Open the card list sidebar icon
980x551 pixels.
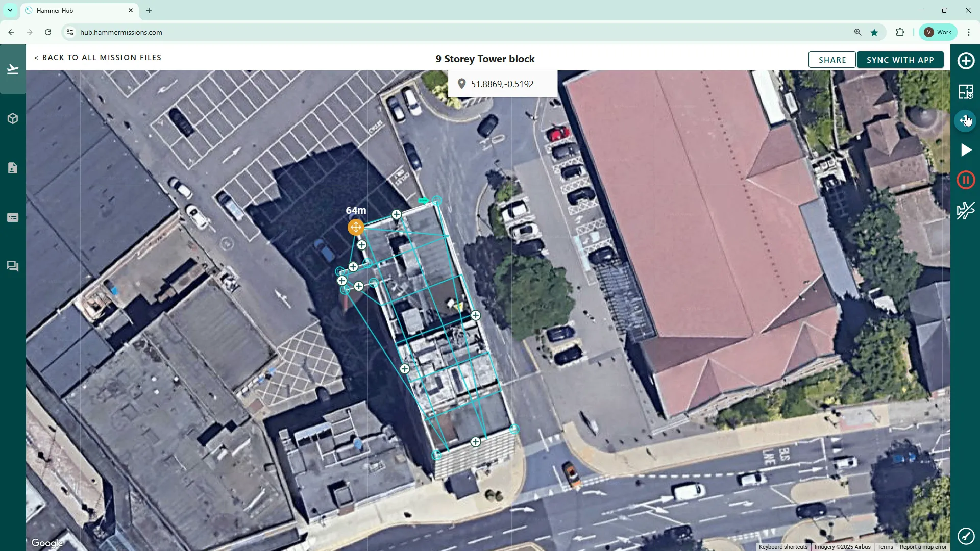13,218
